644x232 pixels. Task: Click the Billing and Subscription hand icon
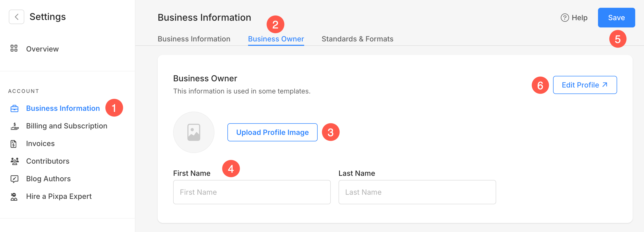pos(14,126)
